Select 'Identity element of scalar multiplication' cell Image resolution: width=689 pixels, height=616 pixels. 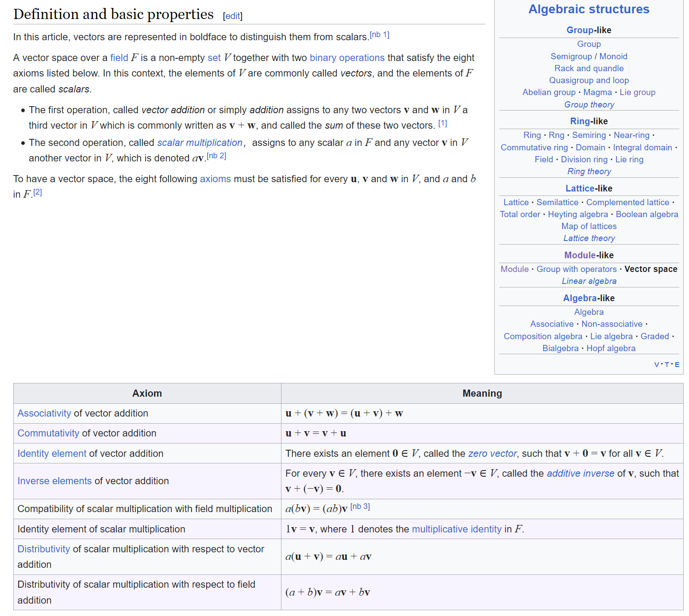[147, 529]
